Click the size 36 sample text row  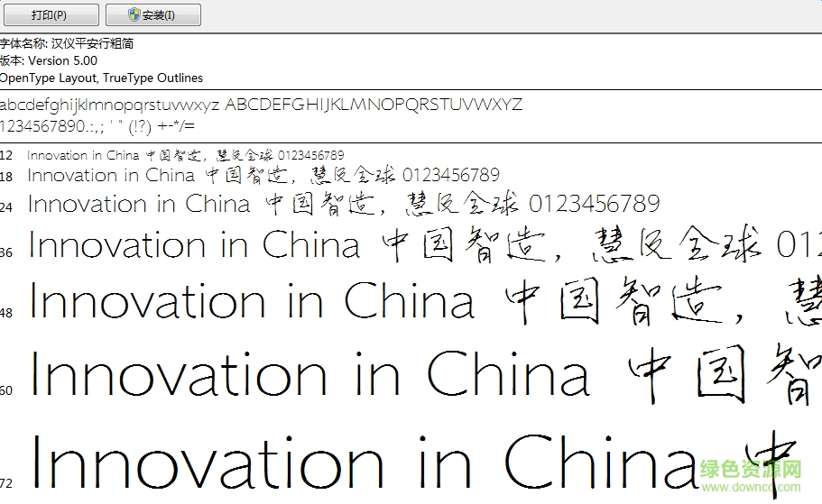425,244
